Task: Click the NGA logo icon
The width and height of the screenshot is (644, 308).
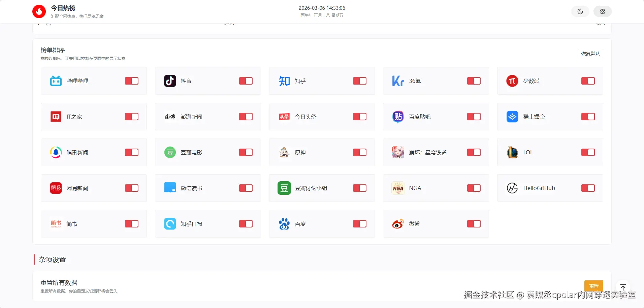Action: point(398,188)
